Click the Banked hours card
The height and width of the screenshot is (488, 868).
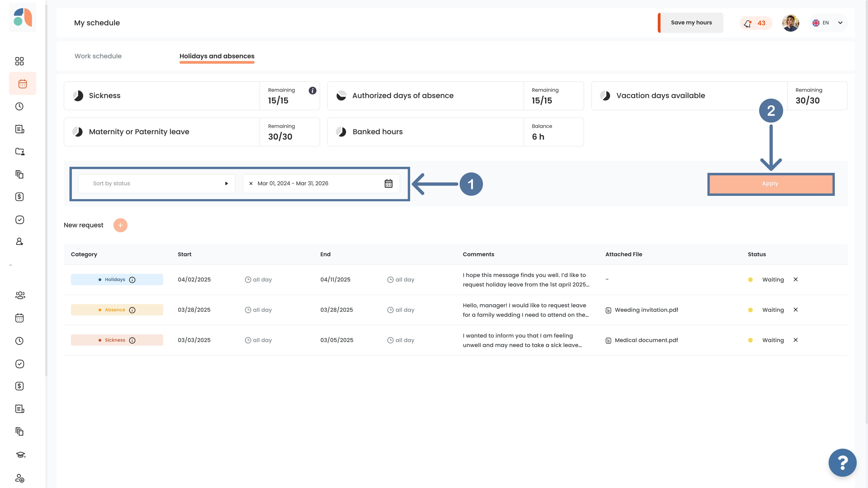click(455, 132)
